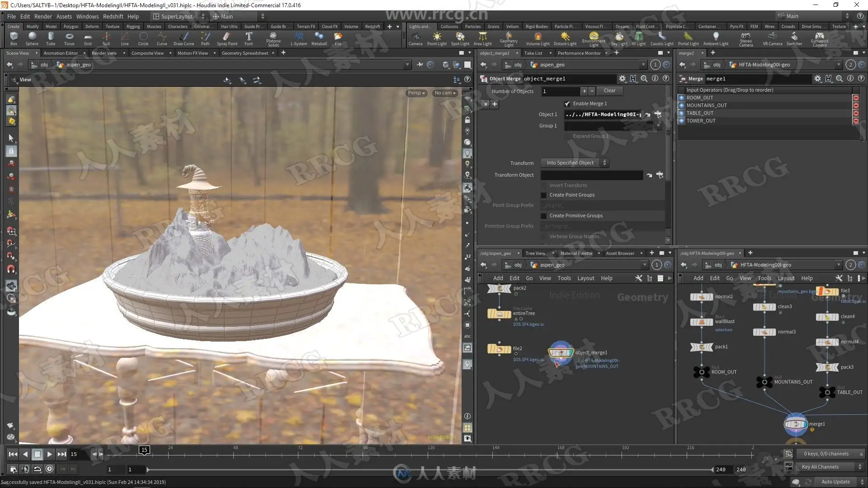Create a Point Light from shelf
868x488 pixels.
tap(437, 38)
